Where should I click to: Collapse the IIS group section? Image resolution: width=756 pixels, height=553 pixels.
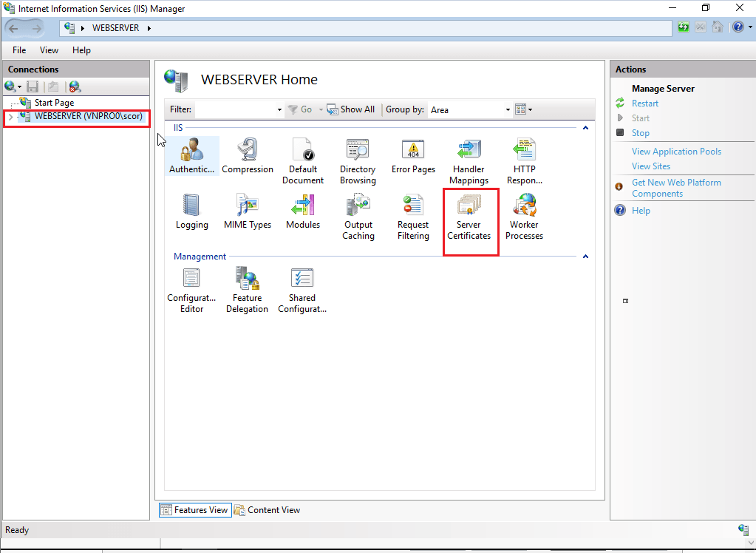click(x=585, y=128)
